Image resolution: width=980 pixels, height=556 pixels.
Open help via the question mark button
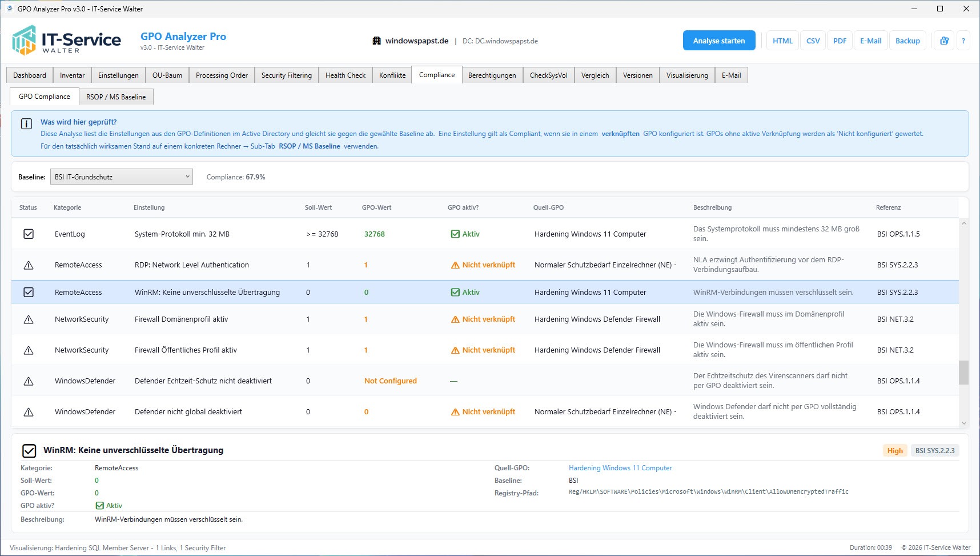(x=963, y=41)
